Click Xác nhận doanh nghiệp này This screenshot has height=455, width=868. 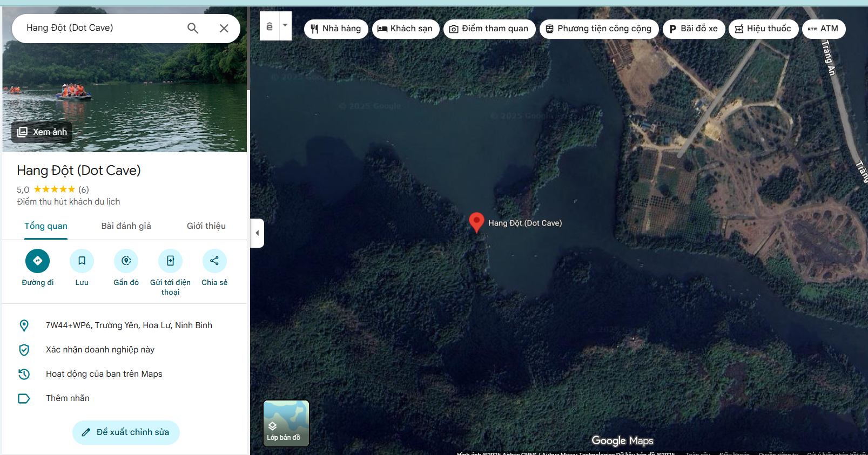(x=100, y=350)
